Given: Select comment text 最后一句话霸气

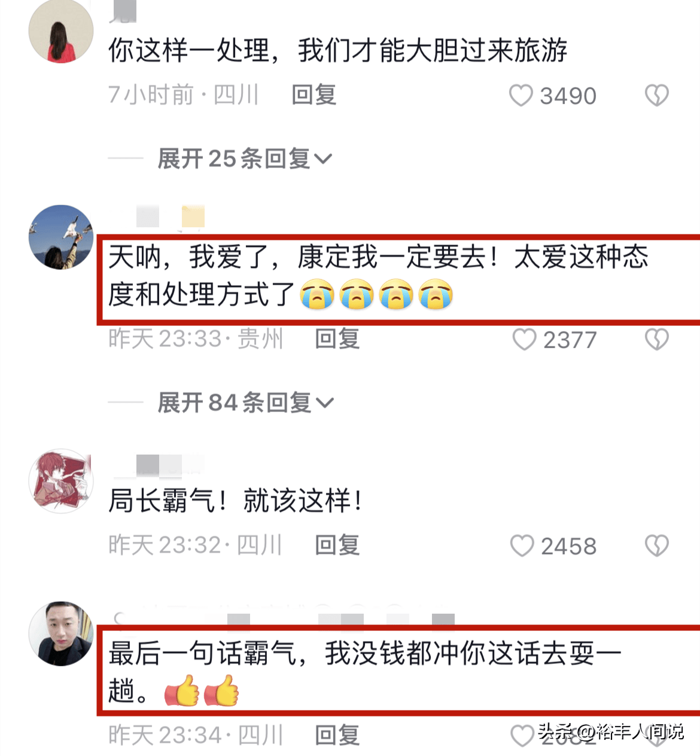Looking at the screenshot, I should click(x=203, y=653).
